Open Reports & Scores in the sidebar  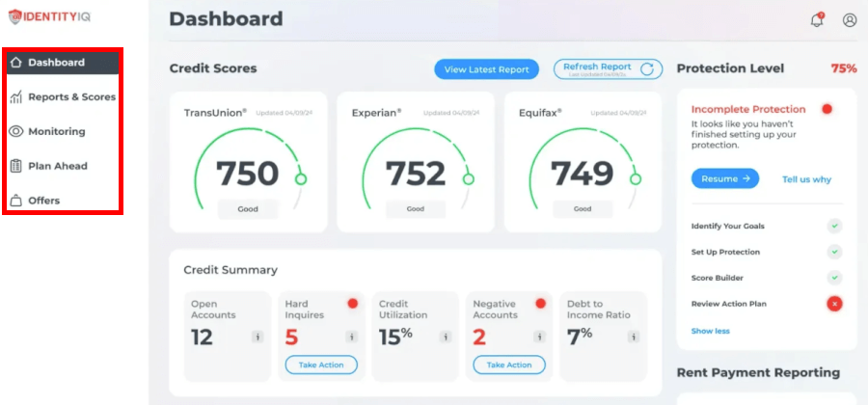[63, 97]
